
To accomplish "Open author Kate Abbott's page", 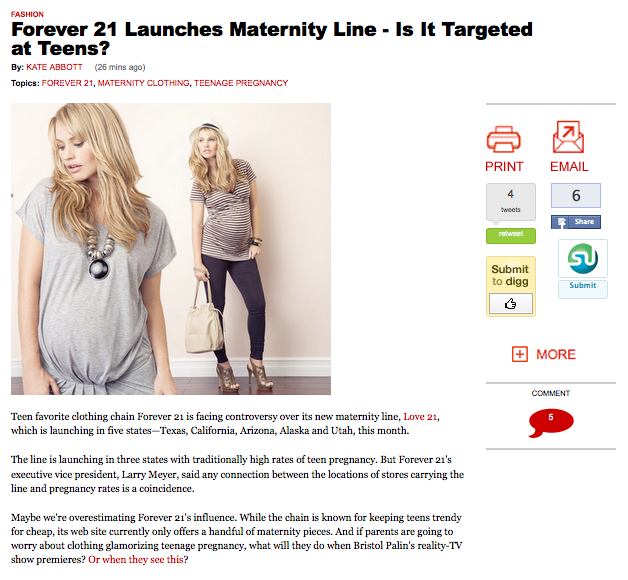I will point(54,67).
